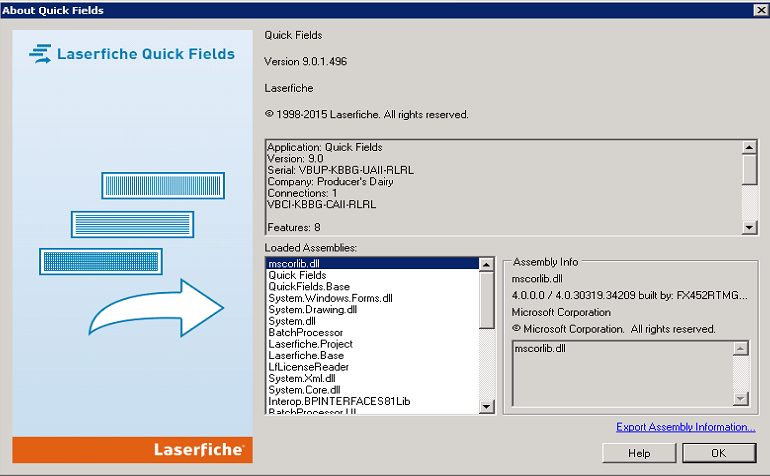Click Serial: VBUP-KBBG-UAII-RLRL line
The image size is (770, 476).
(x=340, y=170)
